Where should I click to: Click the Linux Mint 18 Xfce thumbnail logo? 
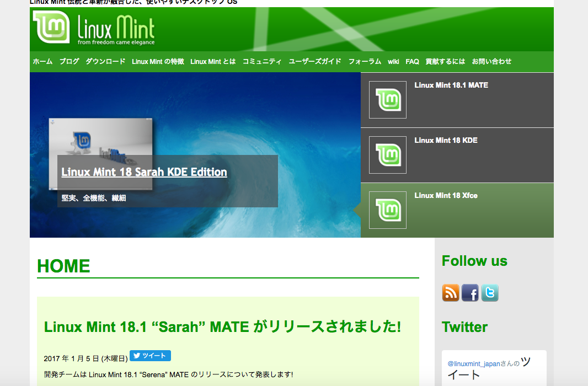(x=388, y=210)
